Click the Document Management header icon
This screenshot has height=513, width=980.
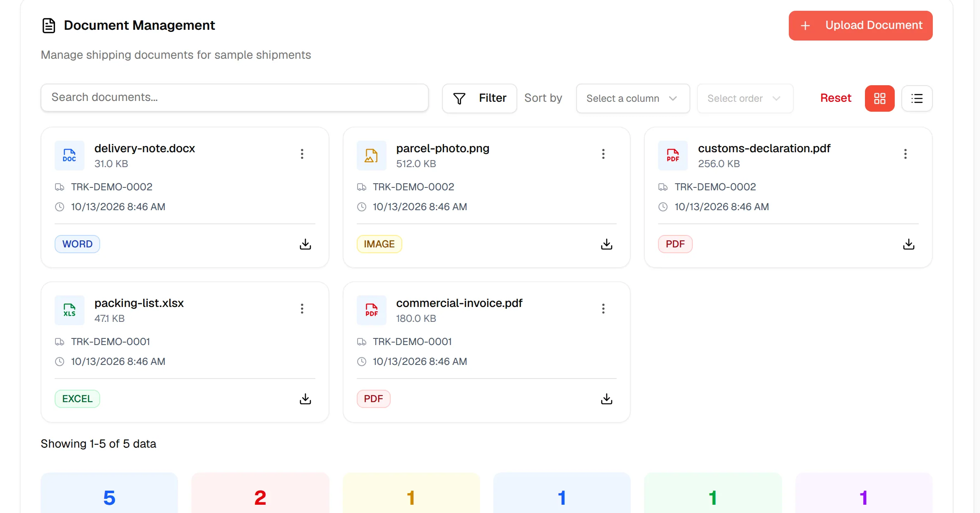[x=49, y=26]
